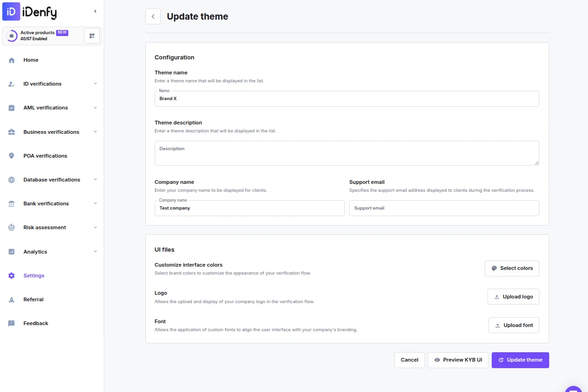This screenshot has width=588, height=392.
Task: Click the Upload font button
Action: click(x=514, y=325)
